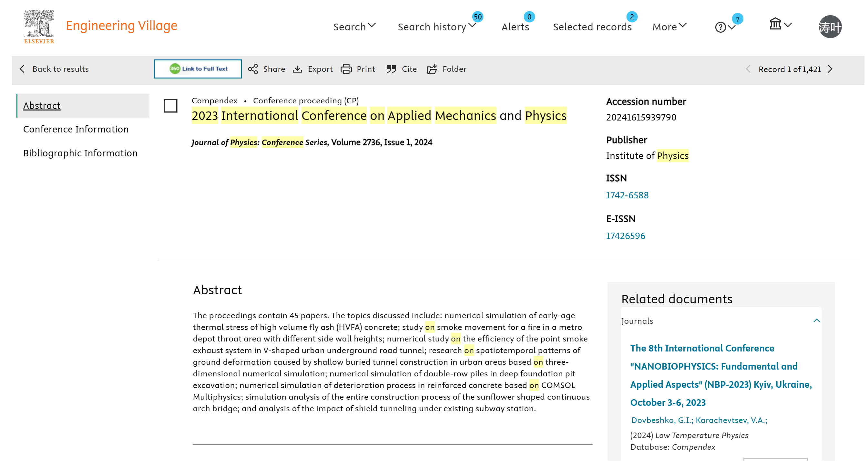
Task: Jump to Conference Information section
Action: (76, 129)
